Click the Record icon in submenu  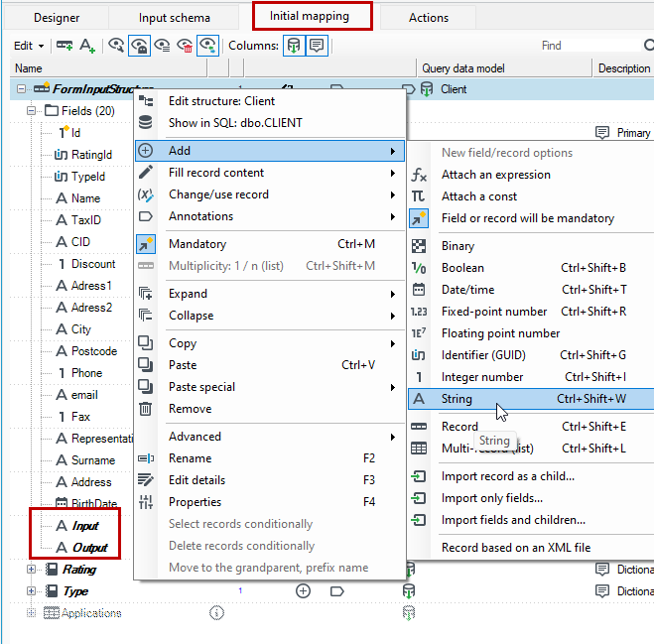click(x=419, y=427)
